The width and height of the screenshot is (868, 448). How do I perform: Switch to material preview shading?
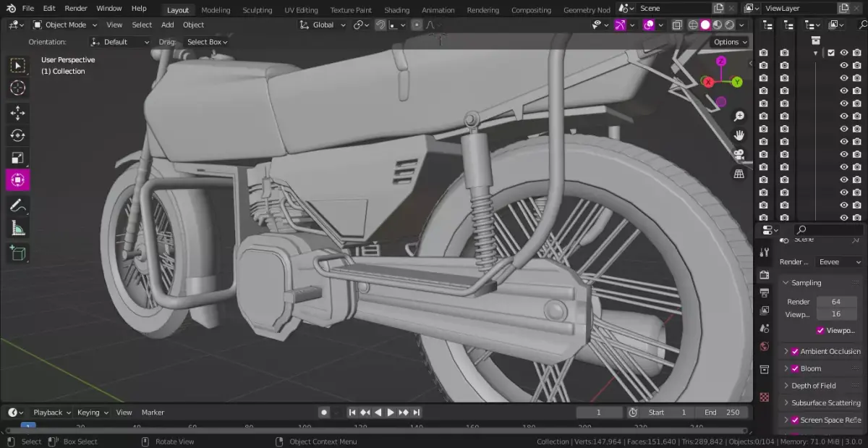coord(718,25)
